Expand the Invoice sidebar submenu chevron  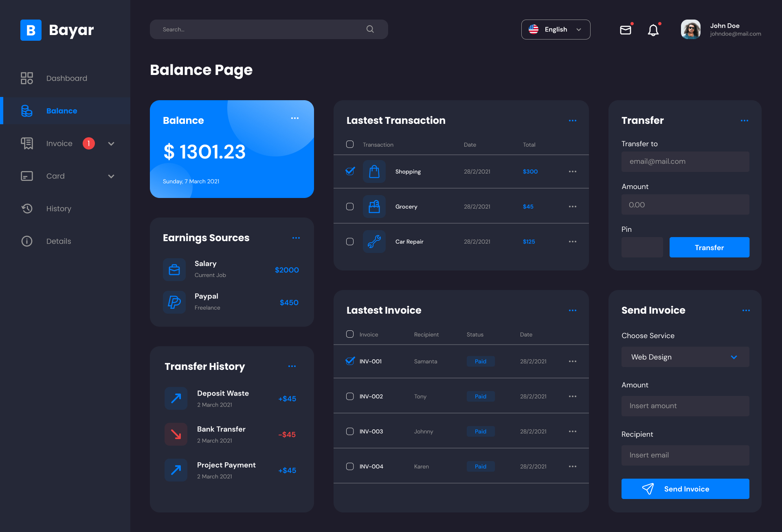point(111,144)
